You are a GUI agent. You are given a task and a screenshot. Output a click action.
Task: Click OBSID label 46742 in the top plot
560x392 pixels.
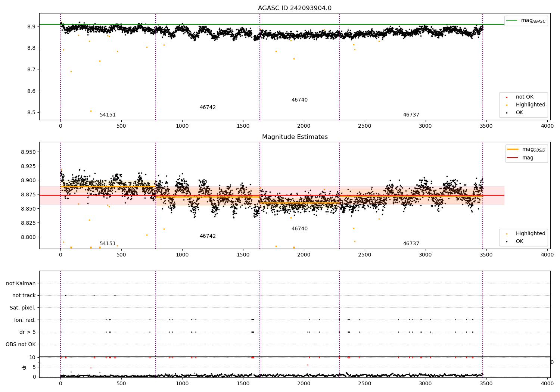coord(208,108)
